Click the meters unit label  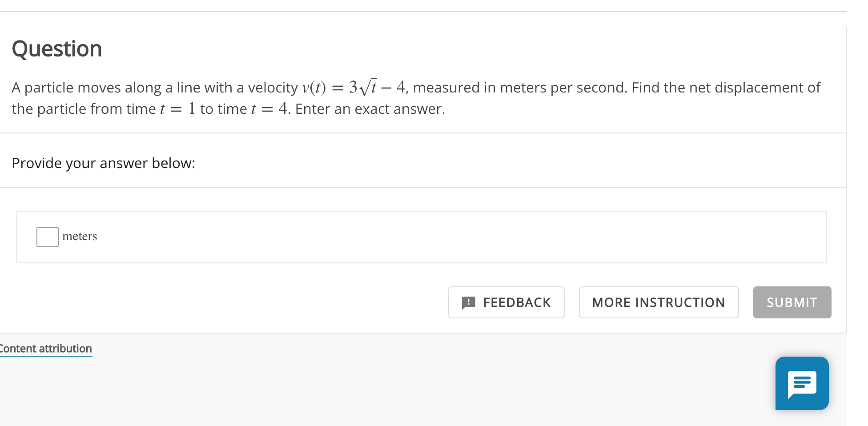pyautogui.click(x=80, y=236)
